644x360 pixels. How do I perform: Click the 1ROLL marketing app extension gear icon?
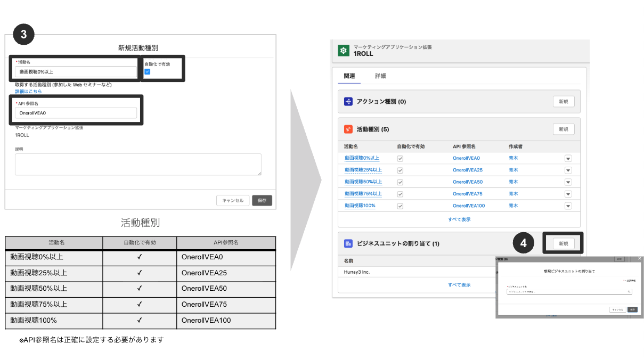point(344,51)
